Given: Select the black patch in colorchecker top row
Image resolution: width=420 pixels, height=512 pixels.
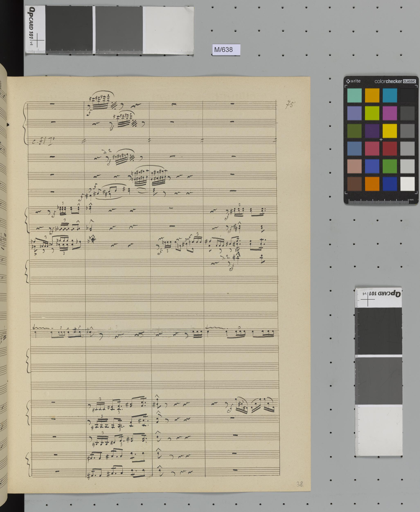Looking at the screenshot, I should click(x=408, y=95).
